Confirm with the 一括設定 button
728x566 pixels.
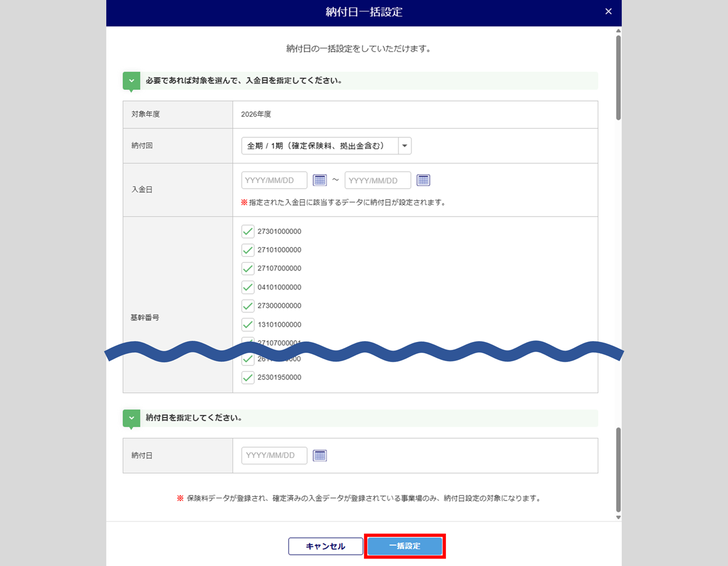tap(405, 546)
